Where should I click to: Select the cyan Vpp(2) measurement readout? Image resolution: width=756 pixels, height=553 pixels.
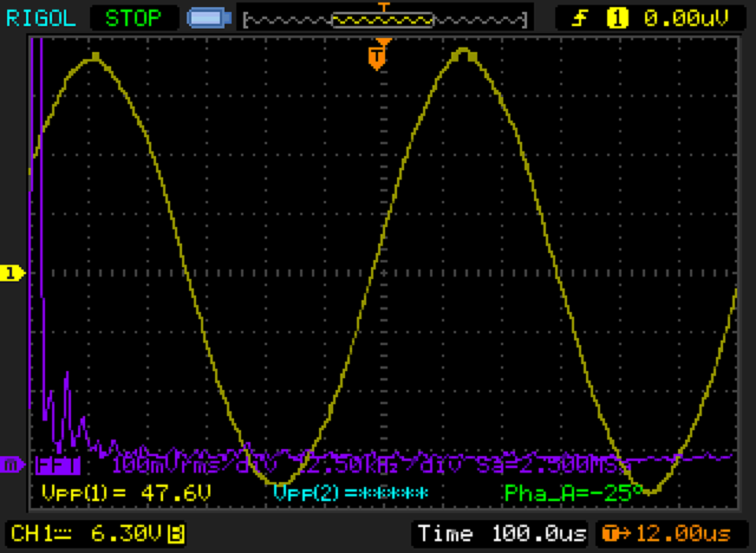pos(350,493)
